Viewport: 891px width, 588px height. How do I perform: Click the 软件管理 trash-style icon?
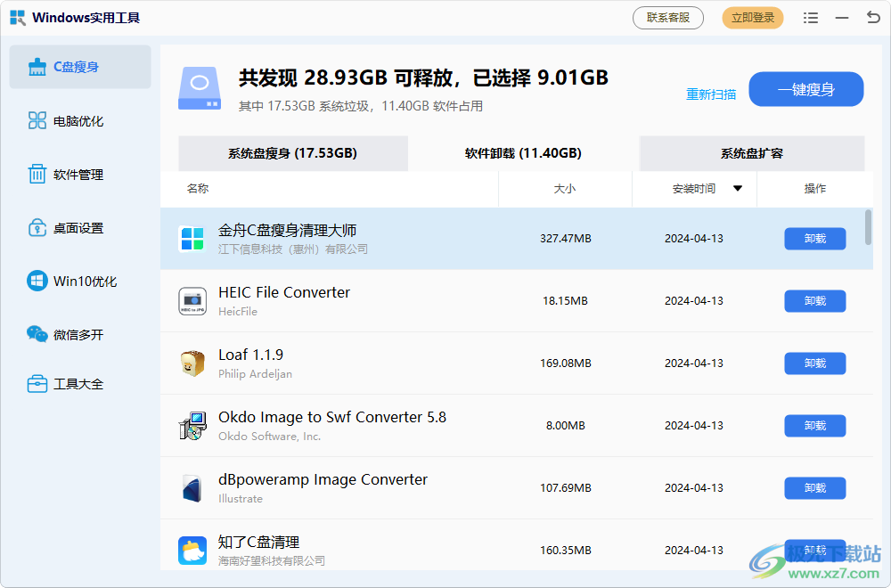click(x=37, y=174)
